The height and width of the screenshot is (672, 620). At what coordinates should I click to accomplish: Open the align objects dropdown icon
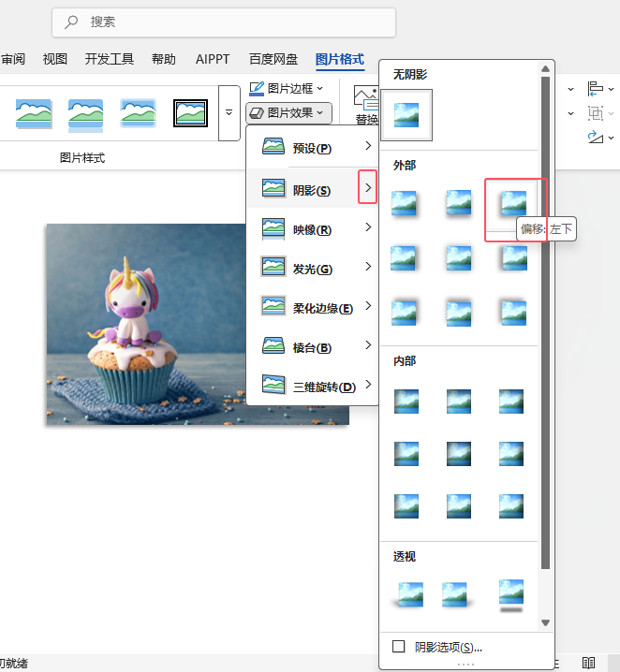tap(600, 89)
